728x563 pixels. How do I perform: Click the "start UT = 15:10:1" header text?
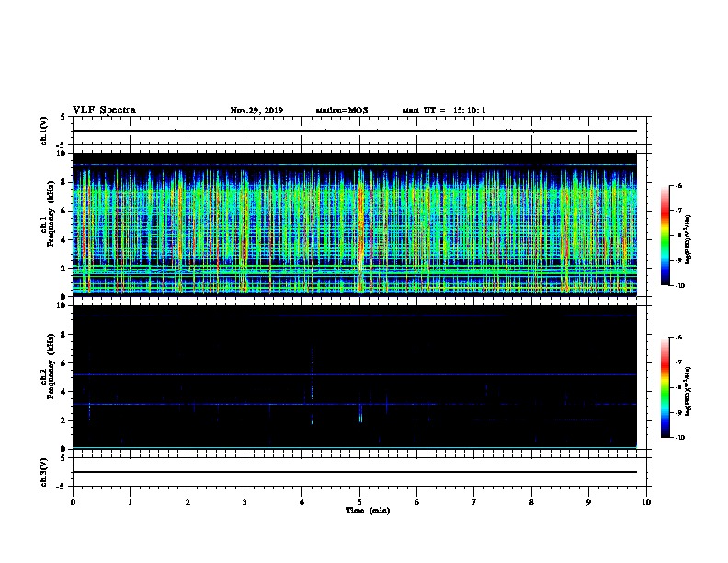(444, 110)
